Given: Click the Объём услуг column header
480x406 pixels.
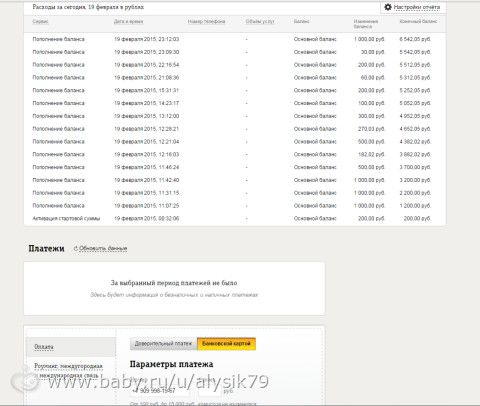Looking at the screenshot, I should tap(260, 22).
